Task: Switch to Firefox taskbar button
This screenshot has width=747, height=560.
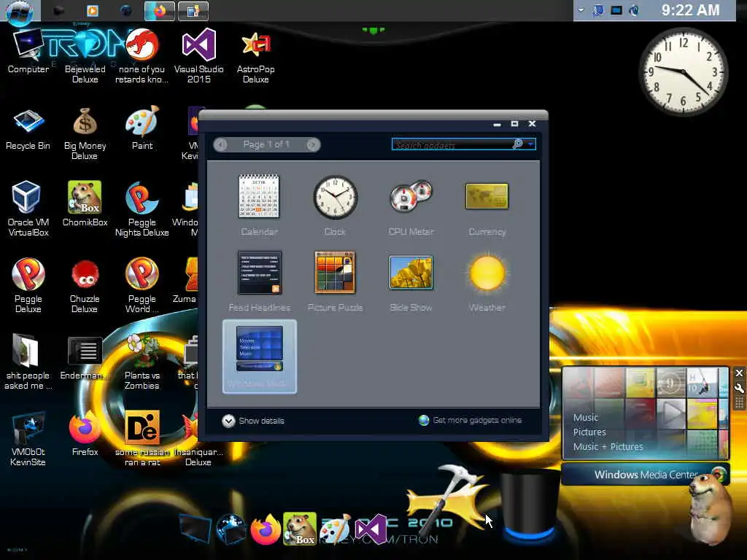Action: [160, 11]
